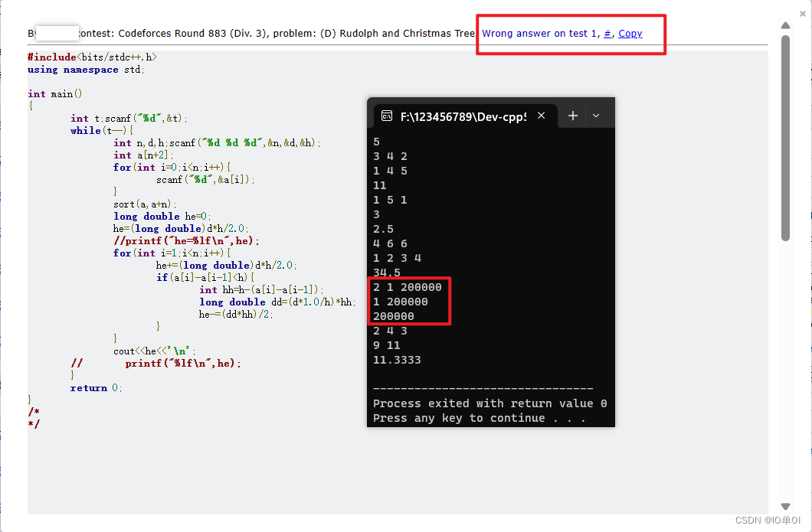The image size is (812, 532).
Task: Click the scrollbar up arrow on the right
Action: (x=784, y=25)
